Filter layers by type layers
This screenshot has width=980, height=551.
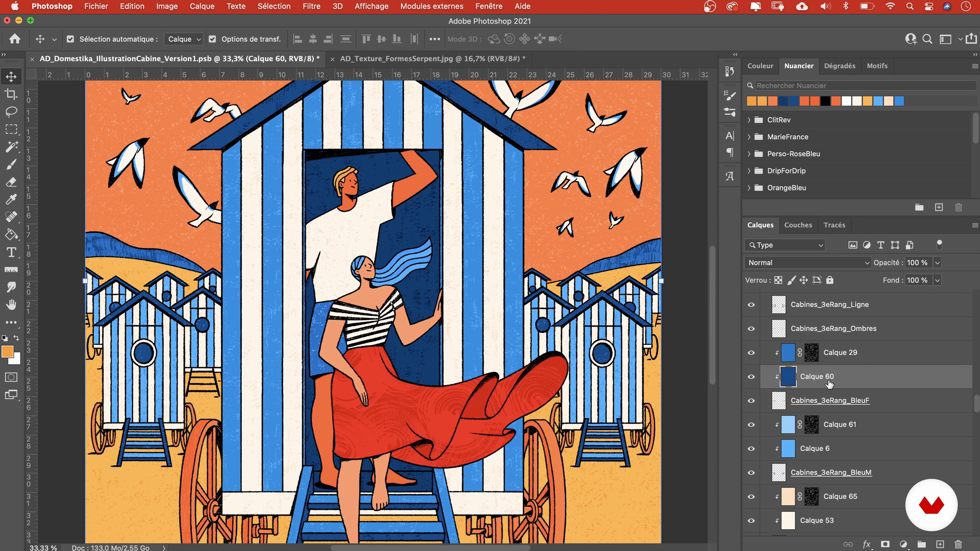(x=881, y=245)
